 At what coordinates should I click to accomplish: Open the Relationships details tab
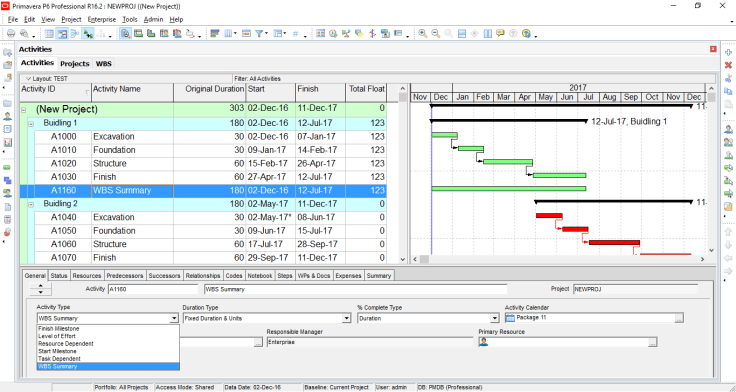pos(203,276)
